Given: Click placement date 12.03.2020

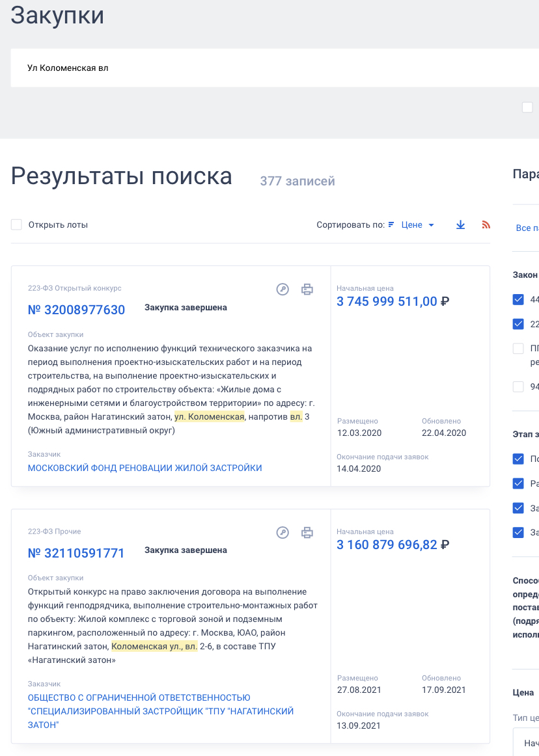Looking at the screenshot, I should click(x=359, y=433).
